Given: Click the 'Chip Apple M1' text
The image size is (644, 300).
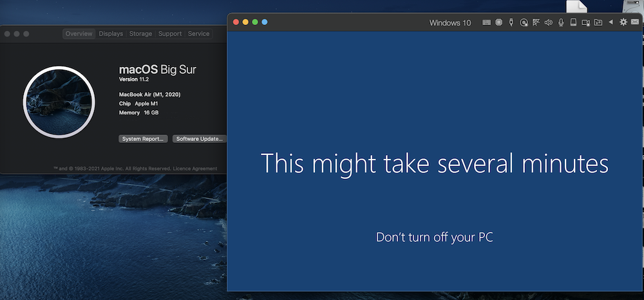Looking at the screenshot, I should coord(138,104).
